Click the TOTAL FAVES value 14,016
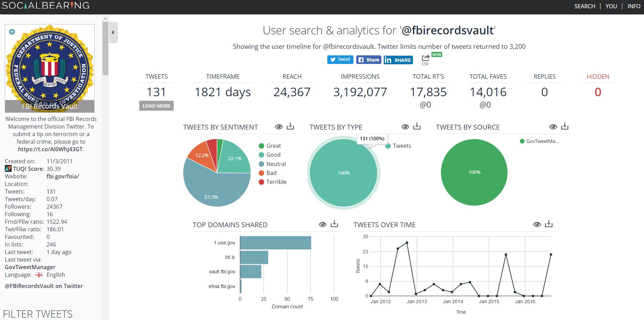Viewport: 644px width, 320px height. [488, 92]
